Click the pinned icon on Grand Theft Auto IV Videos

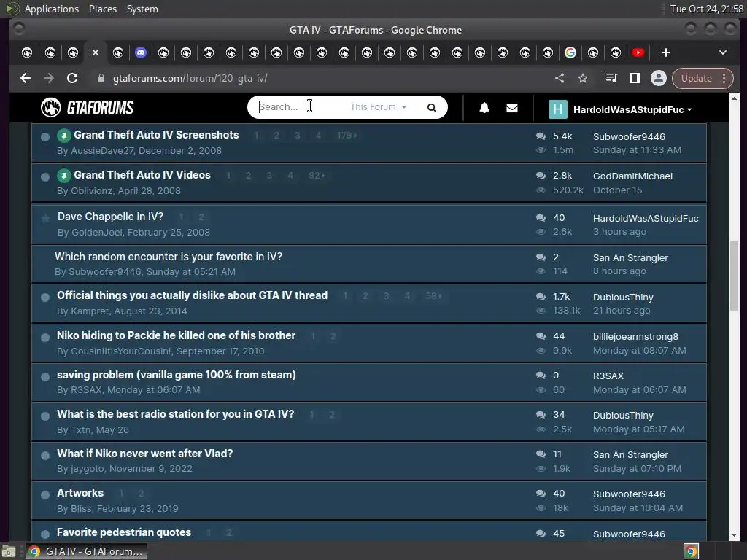64,176
